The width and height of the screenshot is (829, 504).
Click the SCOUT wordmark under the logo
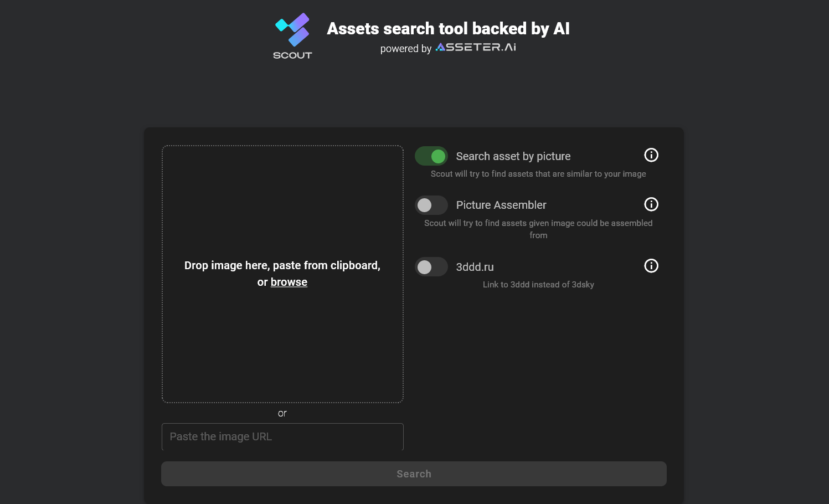(x=292, y=55)
